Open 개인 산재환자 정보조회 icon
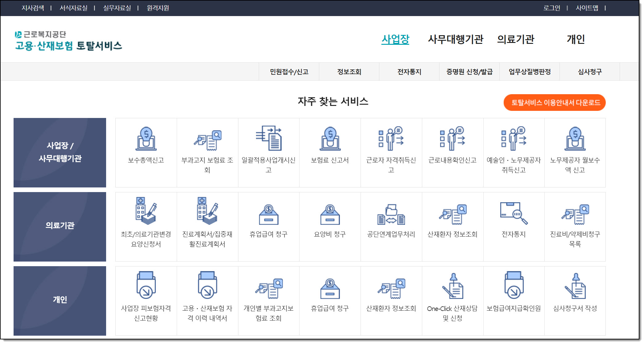644x344 pixels. (391, 289)
